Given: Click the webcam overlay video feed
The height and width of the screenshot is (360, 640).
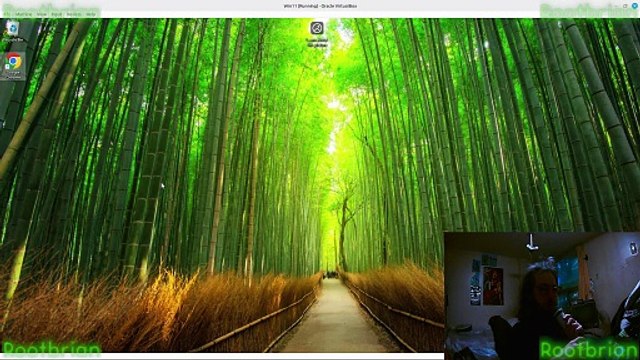Looking at the screenshot, I should (542, 296).
